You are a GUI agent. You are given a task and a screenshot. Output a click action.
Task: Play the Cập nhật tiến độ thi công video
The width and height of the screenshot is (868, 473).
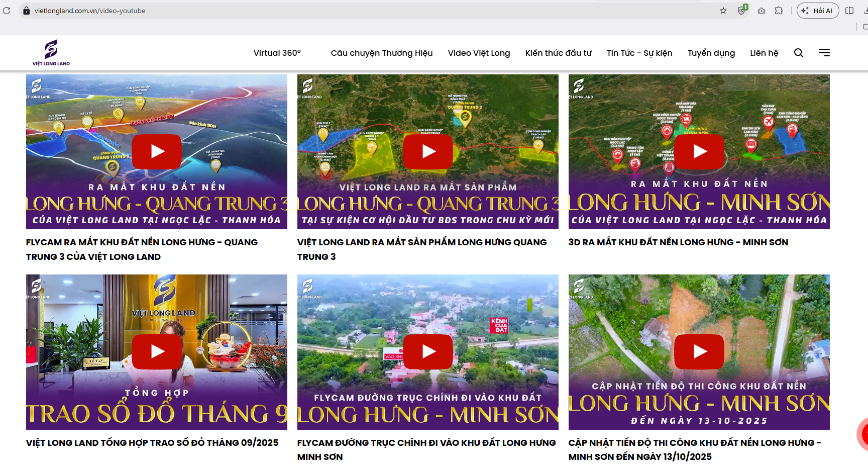pyautogui.click(x=699, y=352)
